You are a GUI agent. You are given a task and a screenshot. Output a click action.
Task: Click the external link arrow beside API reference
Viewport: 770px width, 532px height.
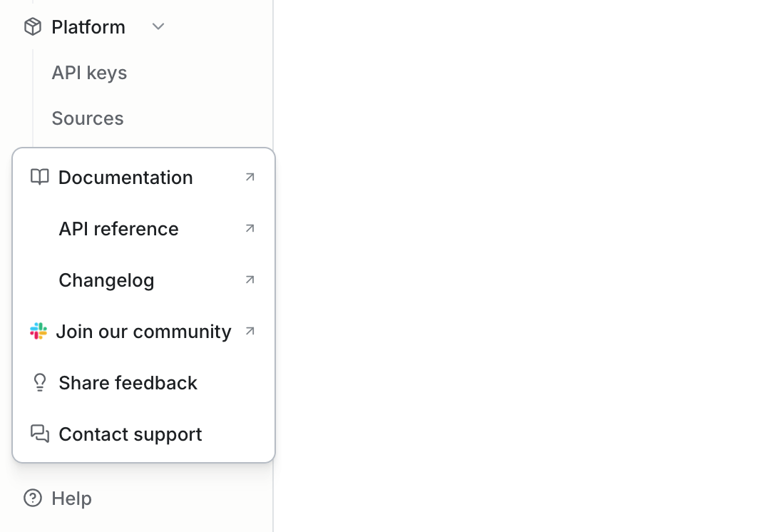click(250, 228)
